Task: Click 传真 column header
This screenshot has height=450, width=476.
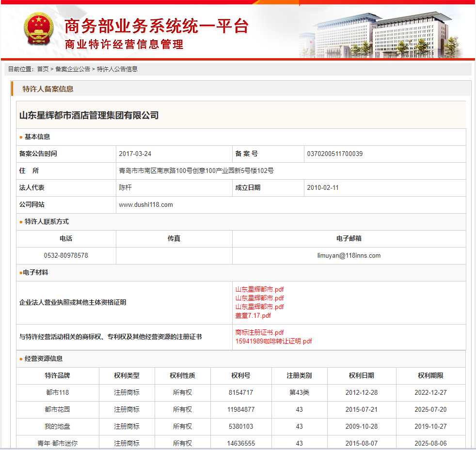Action: click(x=174, y=239)
